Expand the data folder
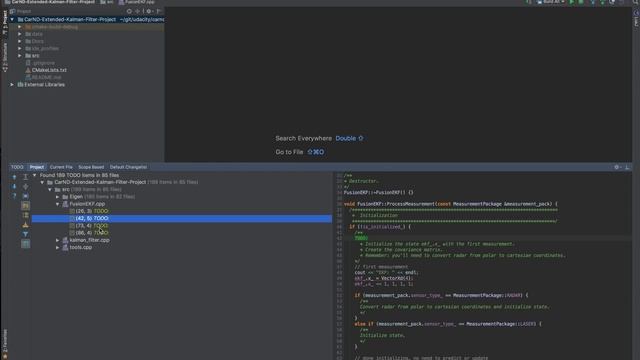This screenshot has width=640, height=360. pyautogui.click(x=20, y=34)
